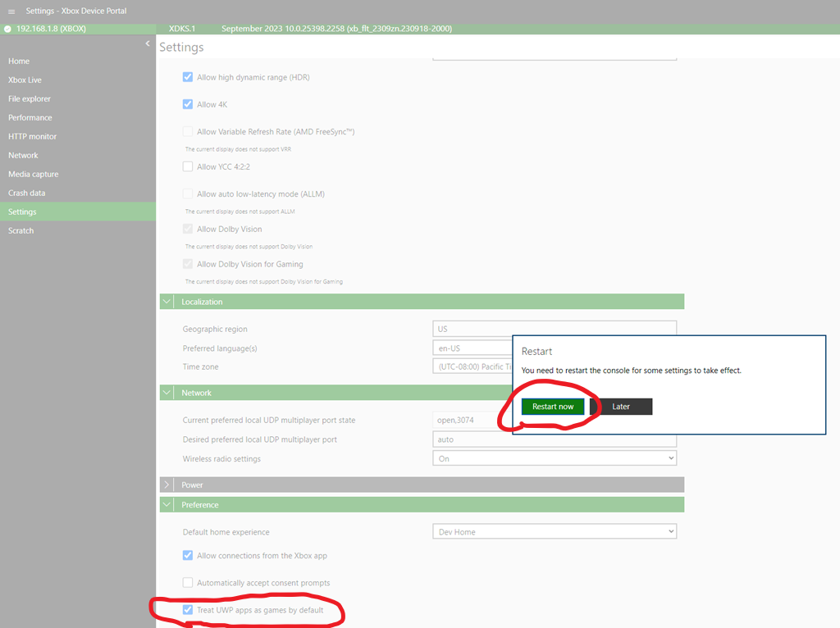Enable Automatically accept consent prompts

coord(188,583)
